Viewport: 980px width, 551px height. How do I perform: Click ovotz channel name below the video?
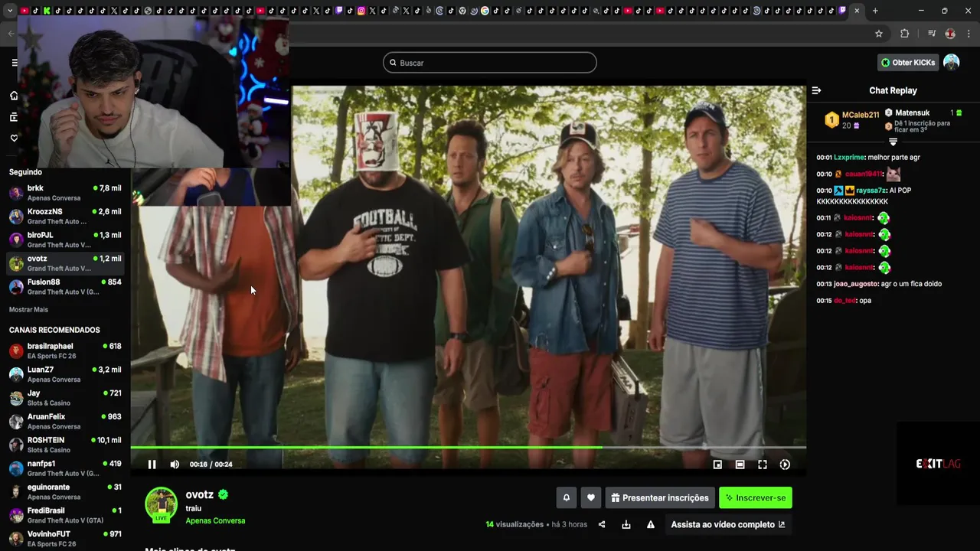pyautogui.click(x=199, y=494)
